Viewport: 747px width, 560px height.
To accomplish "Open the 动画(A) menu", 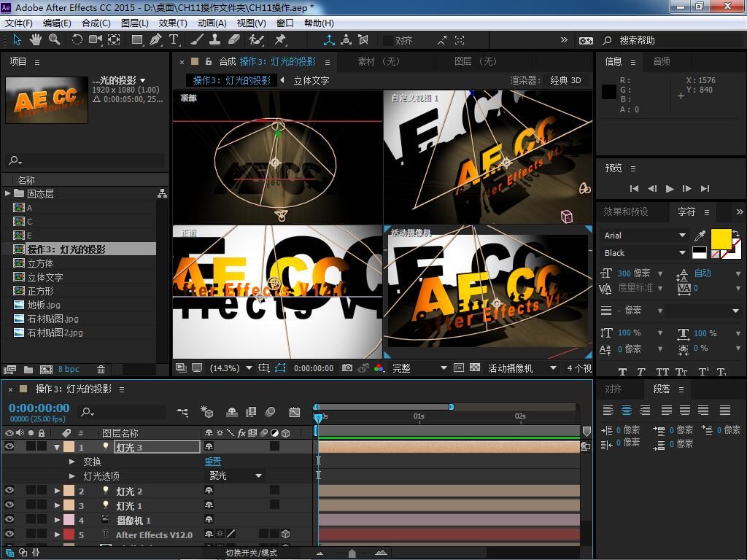I will click(x=212, y=23).
